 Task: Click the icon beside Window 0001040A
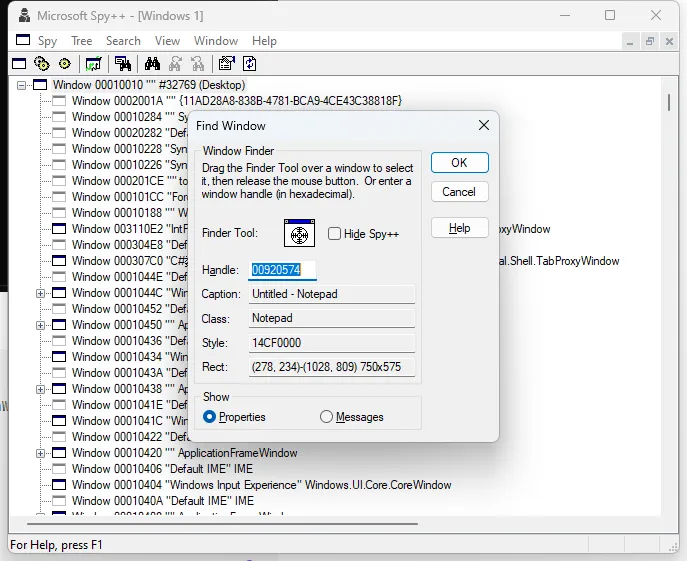click(x=59, y=501)
